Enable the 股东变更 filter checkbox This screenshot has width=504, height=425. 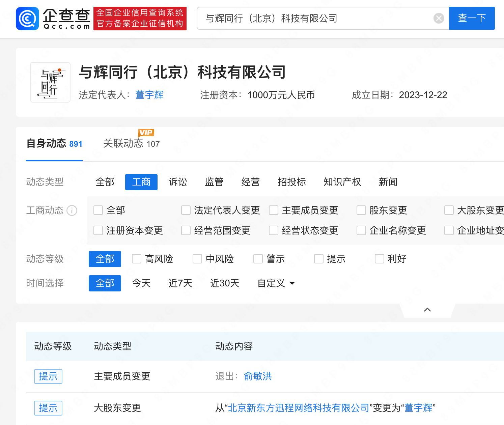(x=361, y=210)
